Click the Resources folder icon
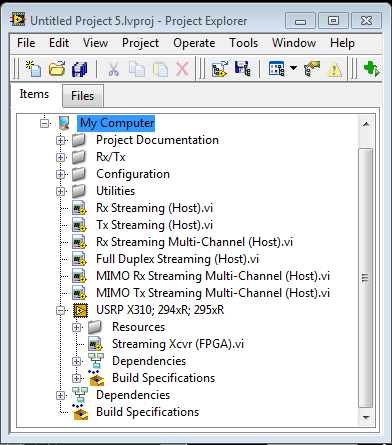Image resolution: width=392 pixels, height=445 pixels. click(95, 327)
